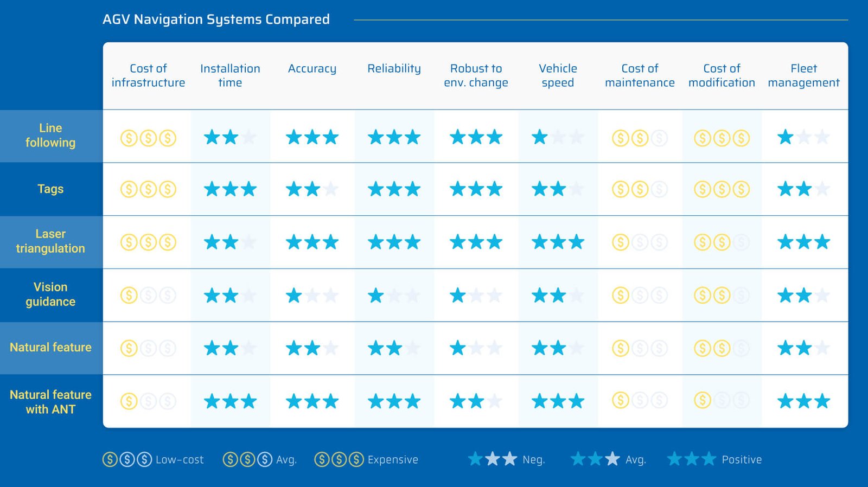Click the "Natural feature with ANT" row label
The image size is (868, 487).
coord(50,402)
